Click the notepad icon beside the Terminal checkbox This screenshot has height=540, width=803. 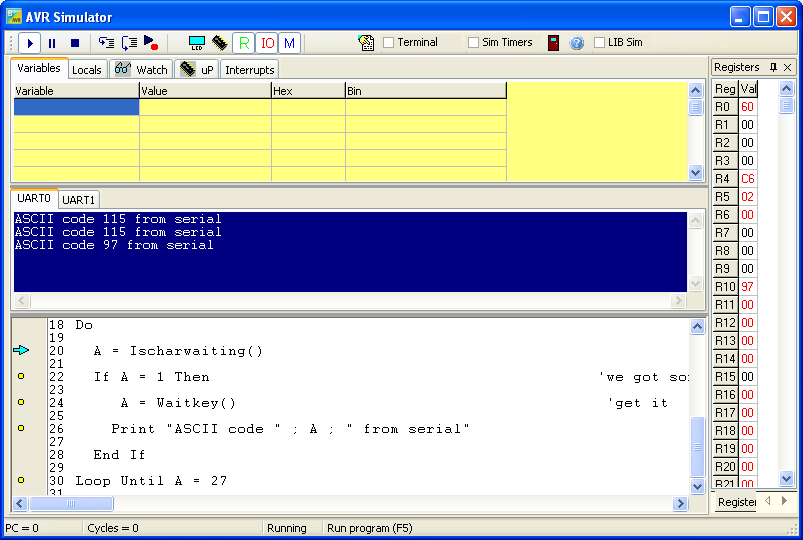click(x=366, y=43)
